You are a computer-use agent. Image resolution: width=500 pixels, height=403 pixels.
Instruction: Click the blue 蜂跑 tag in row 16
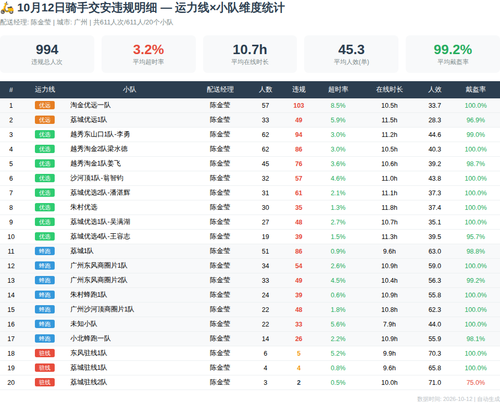[x=45, y=324]
